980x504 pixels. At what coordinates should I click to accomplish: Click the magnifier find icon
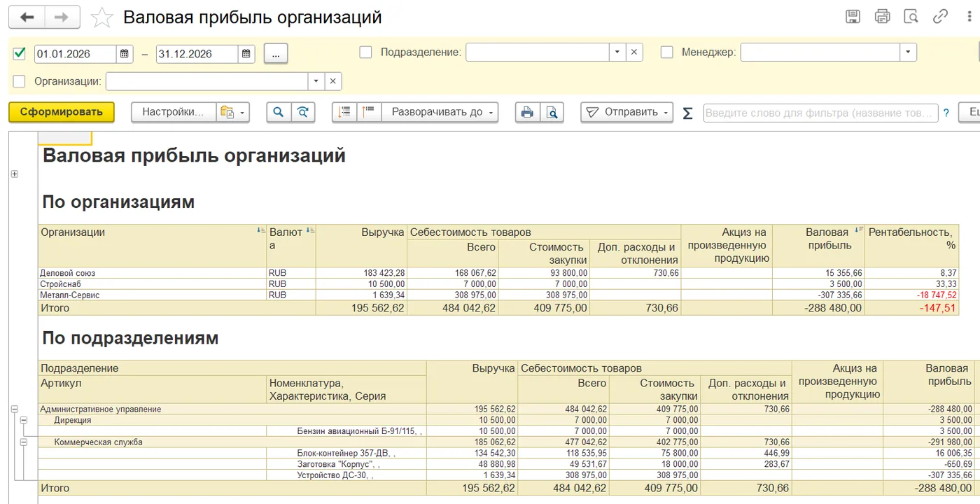[x=279, y=112]
